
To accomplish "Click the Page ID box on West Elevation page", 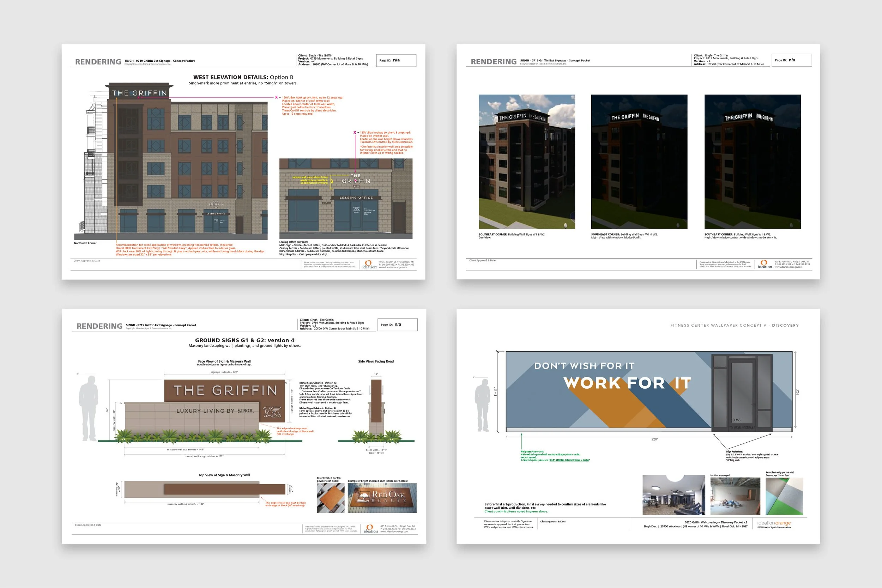I will point(396,60).
